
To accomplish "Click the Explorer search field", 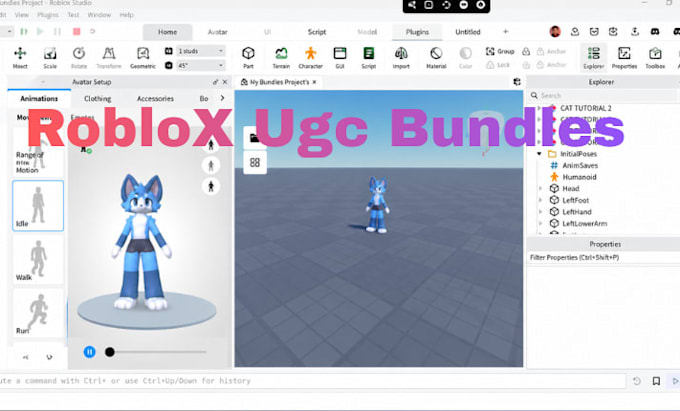I will click(603, 95).
